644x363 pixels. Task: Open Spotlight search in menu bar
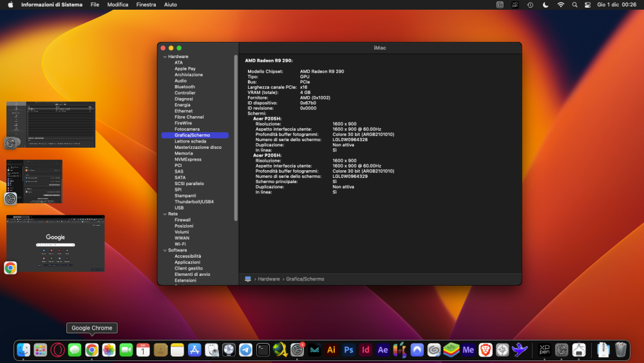pos(574,5)
